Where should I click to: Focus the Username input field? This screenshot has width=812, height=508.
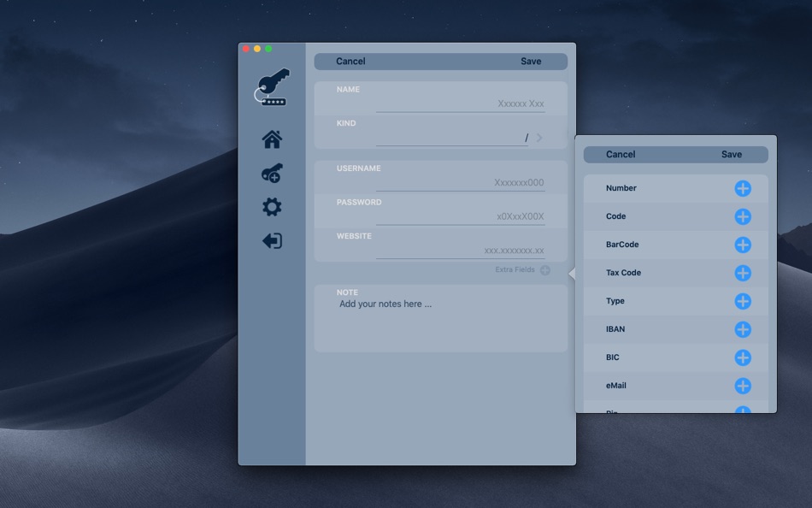[x=461, y=183]
